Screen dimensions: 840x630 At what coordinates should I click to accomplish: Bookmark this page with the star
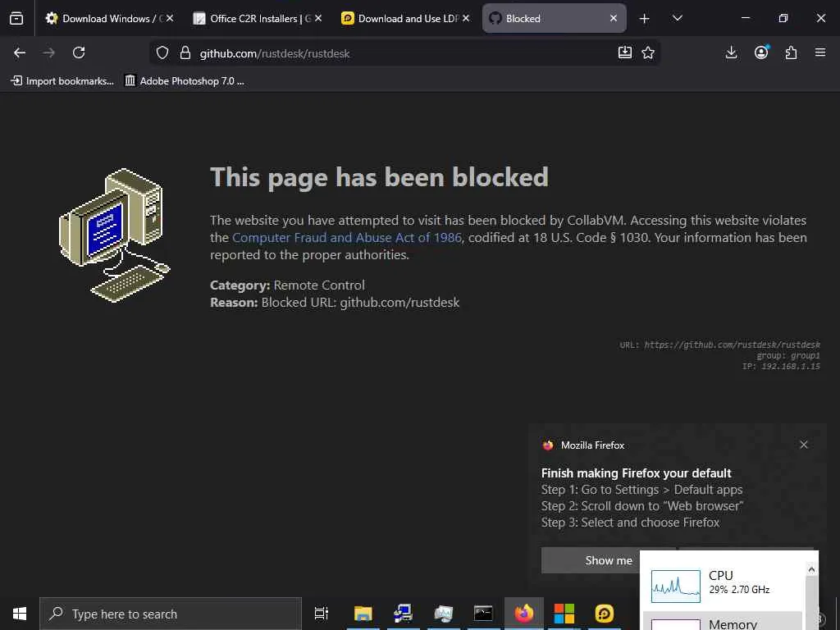[x=648, y=52]
